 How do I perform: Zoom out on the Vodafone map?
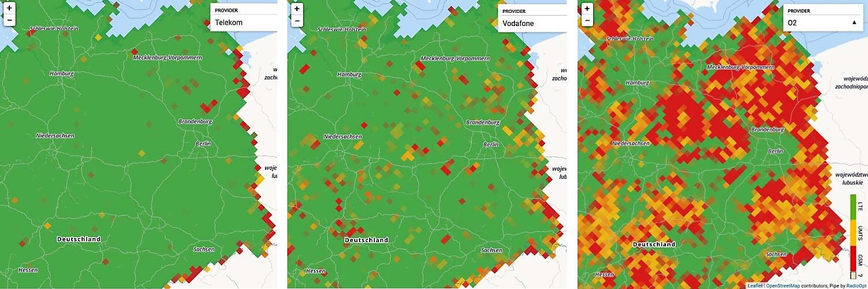coord(297,20)
